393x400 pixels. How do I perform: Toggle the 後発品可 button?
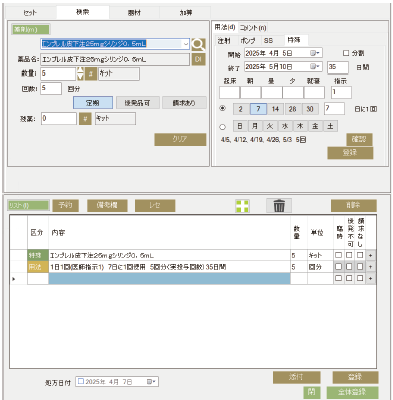point(138,103)
